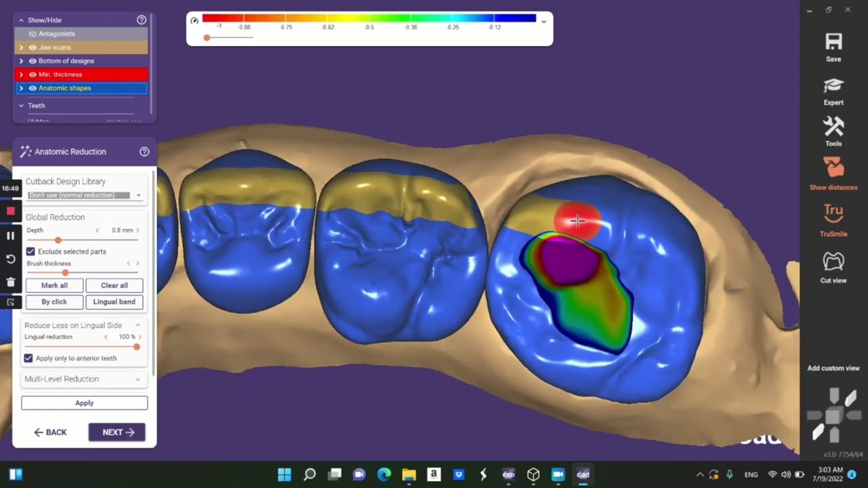Uncheck Exclude selected parts
This screenshot has width=868, height=488.
pos(31,251)
